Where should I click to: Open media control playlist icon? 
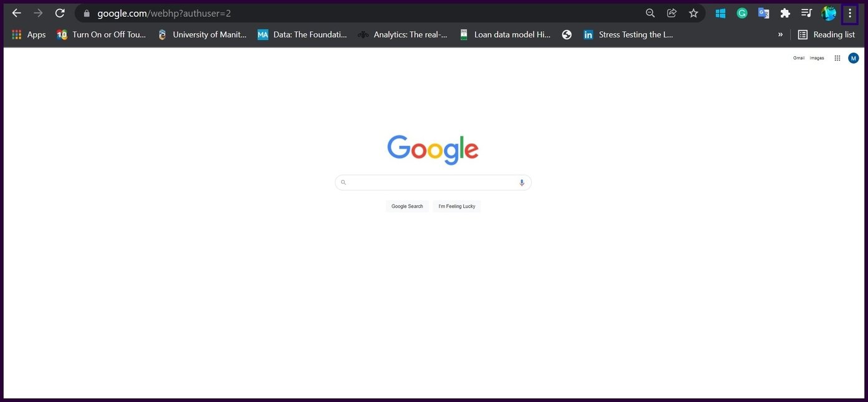806,13
